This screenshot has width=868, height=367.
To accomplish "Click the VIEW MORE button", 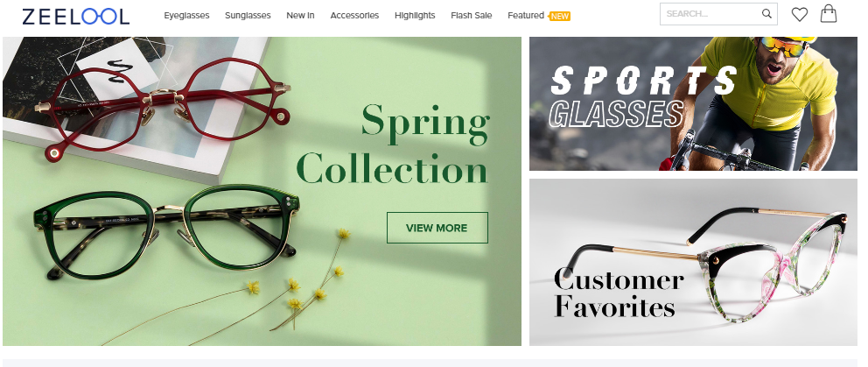I will coord(437,228).
